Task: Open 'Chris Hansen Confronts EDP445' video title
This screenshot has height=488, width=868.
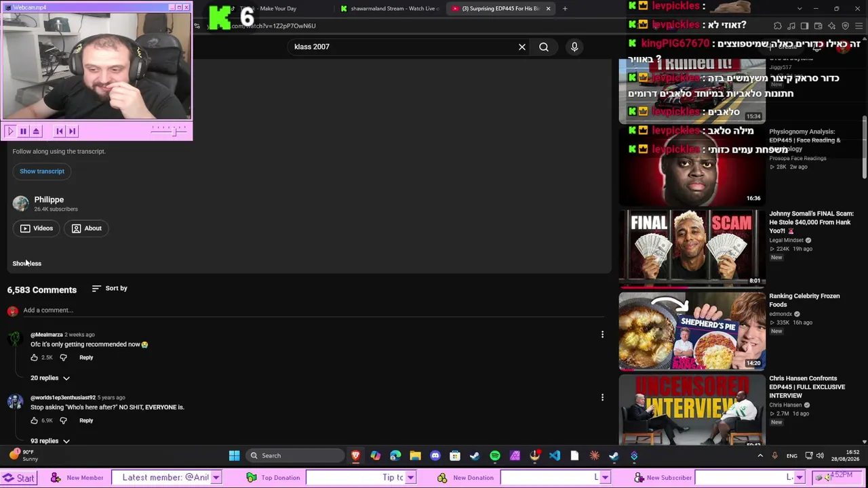Action: click(x=807, y=387)
